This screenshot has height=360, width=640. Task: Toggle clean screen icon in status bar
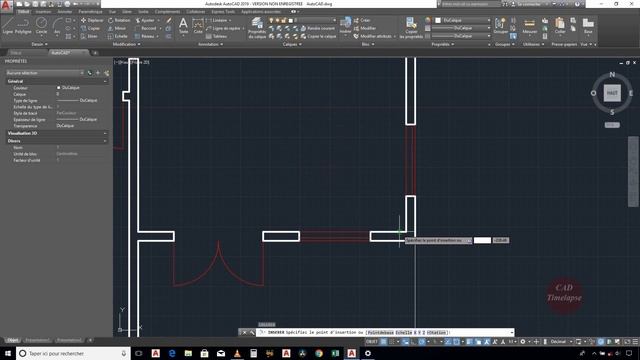click(x=627, y=342)
